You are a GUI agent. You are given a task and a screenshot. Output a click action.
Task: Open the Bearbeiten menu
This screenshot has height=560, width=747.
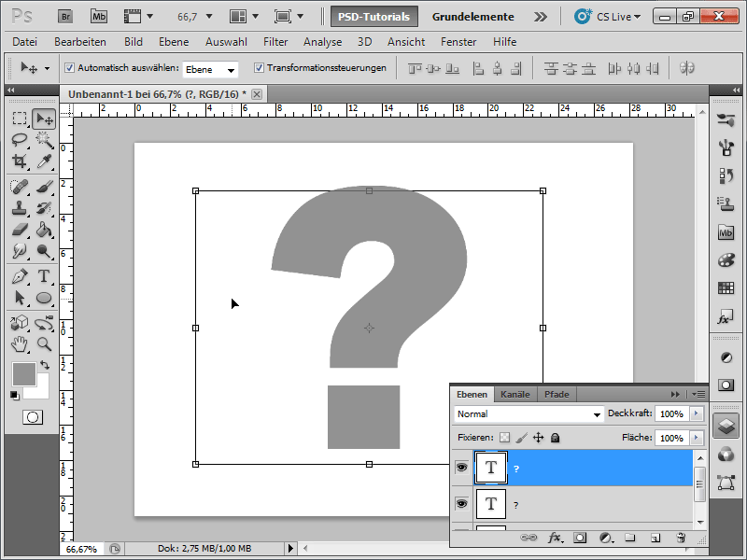point(80,42)
